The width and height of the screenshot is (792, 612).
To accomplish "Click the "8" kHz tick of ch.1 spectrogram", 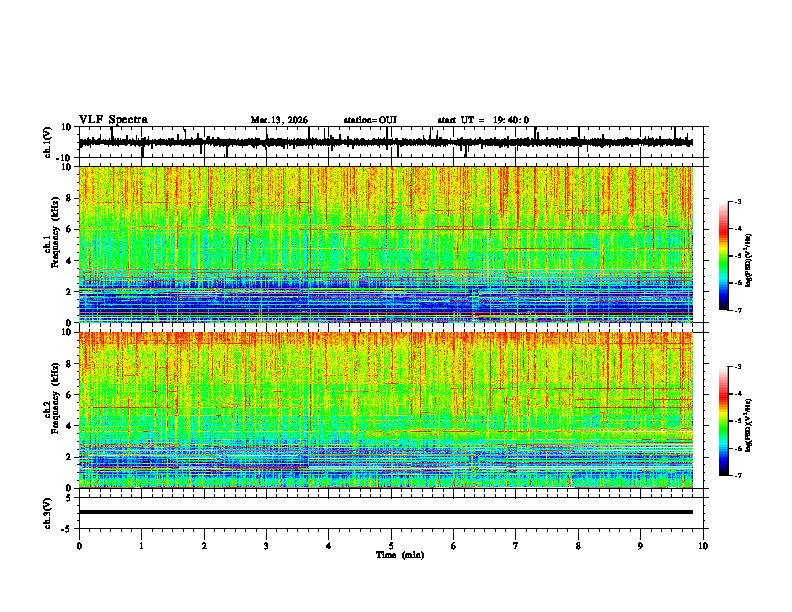I will 70,198.
